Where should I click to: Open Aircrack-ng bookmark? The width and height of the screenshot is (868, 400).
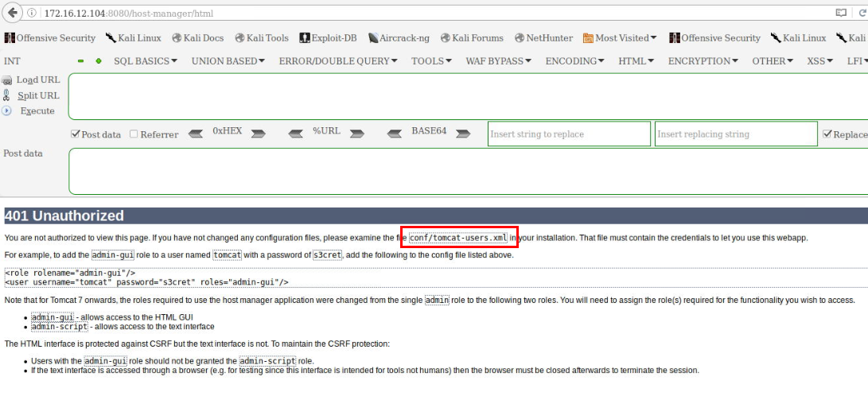(x=399, y=38)
